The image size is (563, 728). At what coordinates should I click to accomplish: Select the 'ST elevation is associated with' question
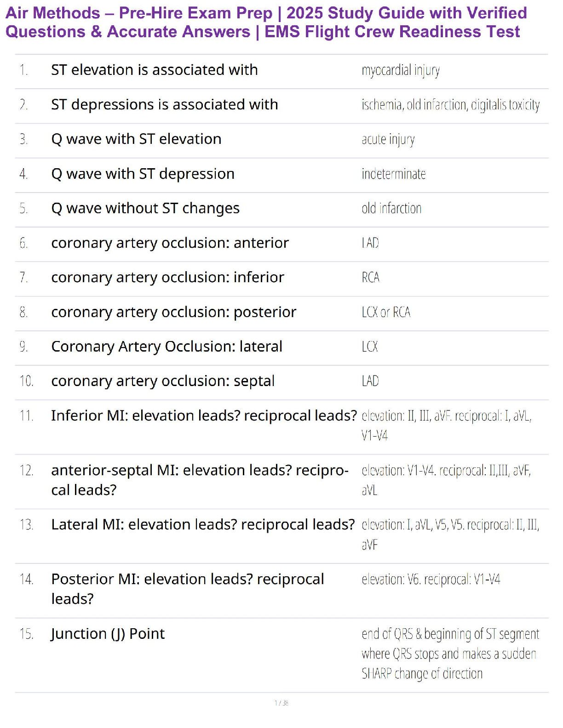click(x=154, y=70)
